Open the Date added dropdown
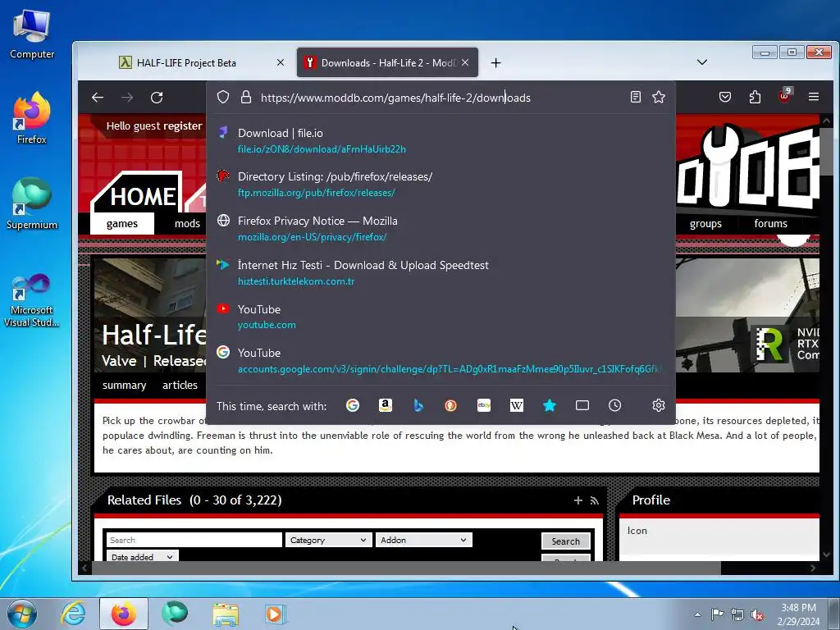Viewport: 840px width, 630px height. click(142, 556)
